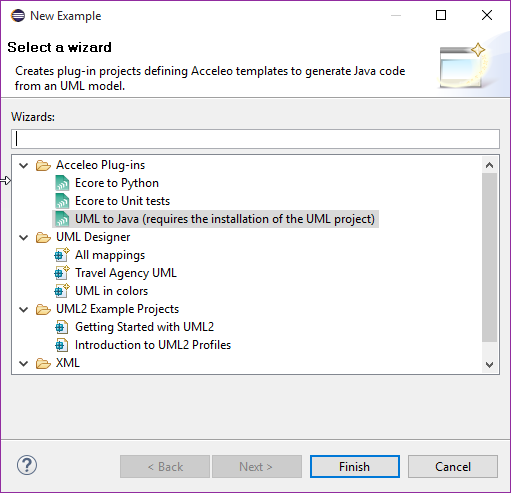511x493 pixels.
Task: Click the wizard list scroll down arrow
Action: pyautogui.click(x=489, y=364)
